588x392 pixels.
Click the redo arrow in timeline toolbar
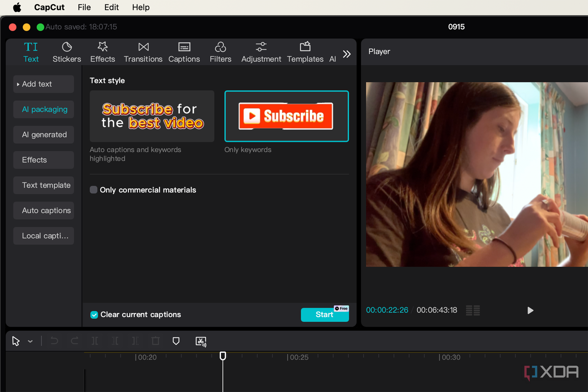click(x=74, y=341)
